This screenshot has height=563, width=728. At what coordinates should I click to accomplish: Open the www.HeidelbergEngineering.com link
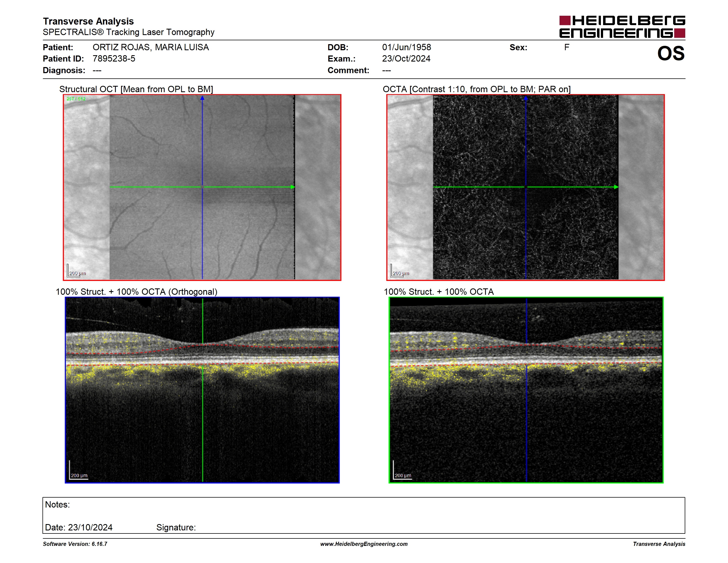click(x=364, y=544)
